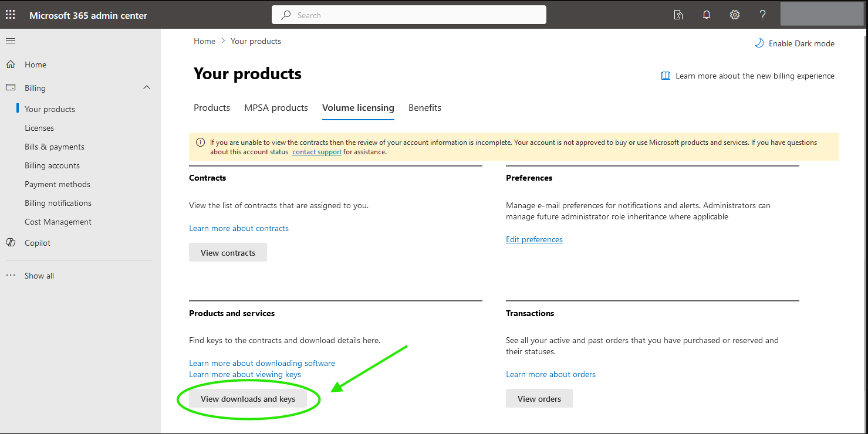Expand Show all in the sidebar
Viewport: 868px width, 434px height.
click(39, 275)
